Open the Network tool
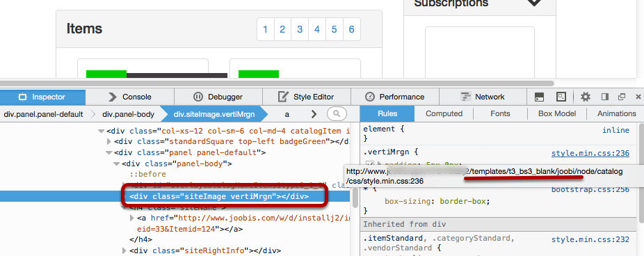Screen dimensions: 644x256 coord(483,97)
